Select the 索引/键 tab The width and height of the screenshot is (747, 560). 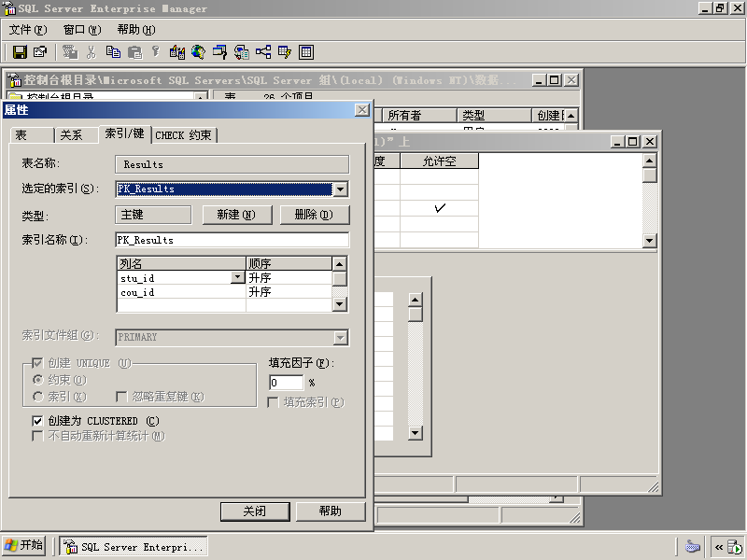pos(125,133)
